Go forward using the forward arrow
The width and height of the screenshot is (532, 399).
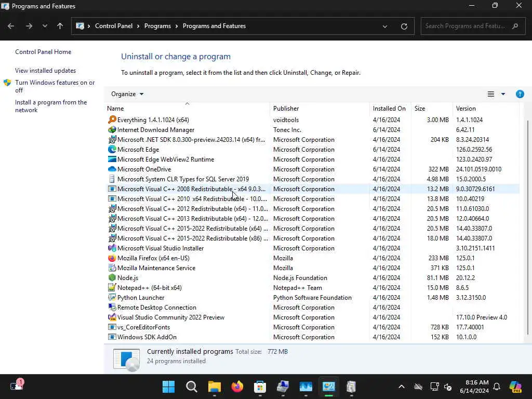(x=29, y=26)
